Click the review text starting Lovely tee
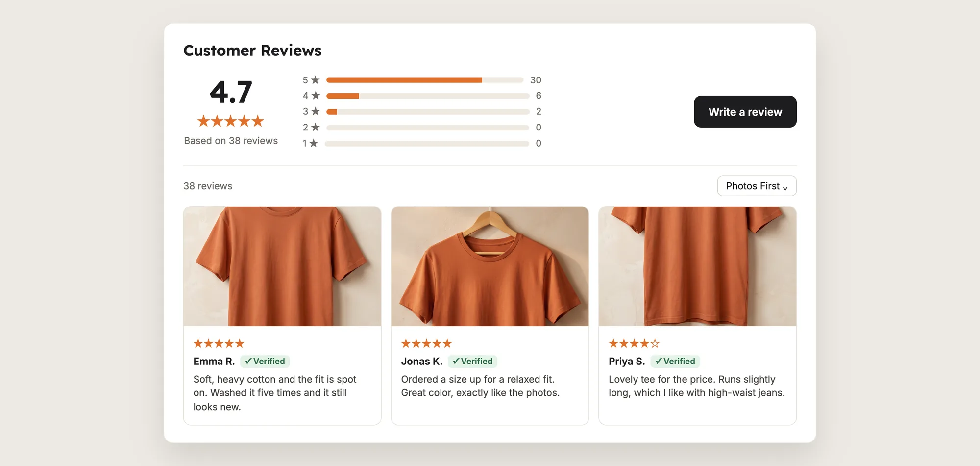This screenshot has height=466, width=980. tap(697, 386)
